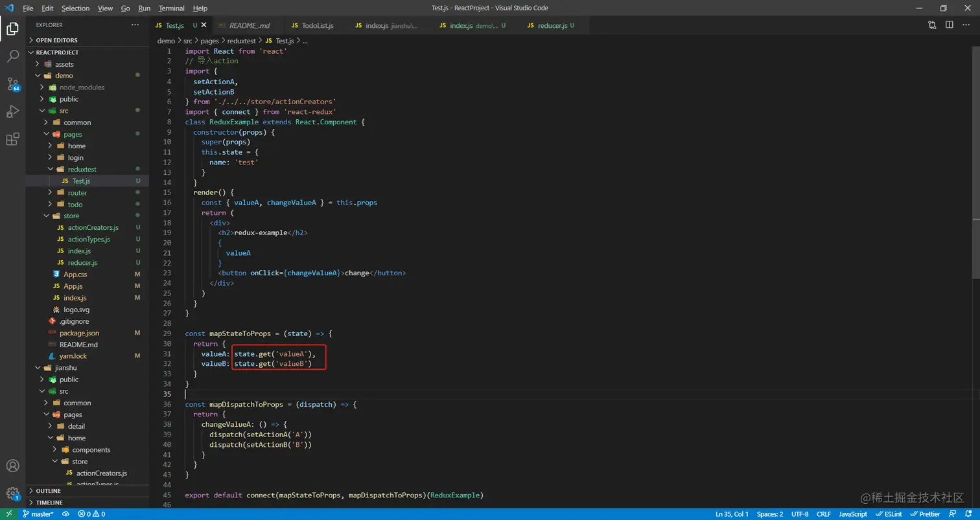Viewport: 980px width, 520px height.
Task: Close the Test.js editor tab
Action: 204,25
